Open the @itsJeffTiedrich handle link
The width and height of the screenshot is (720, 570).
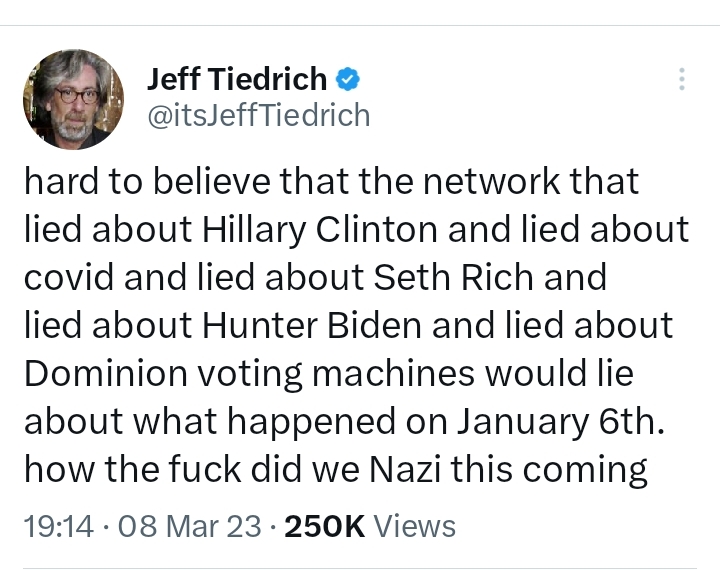click(x=259, y=115)
